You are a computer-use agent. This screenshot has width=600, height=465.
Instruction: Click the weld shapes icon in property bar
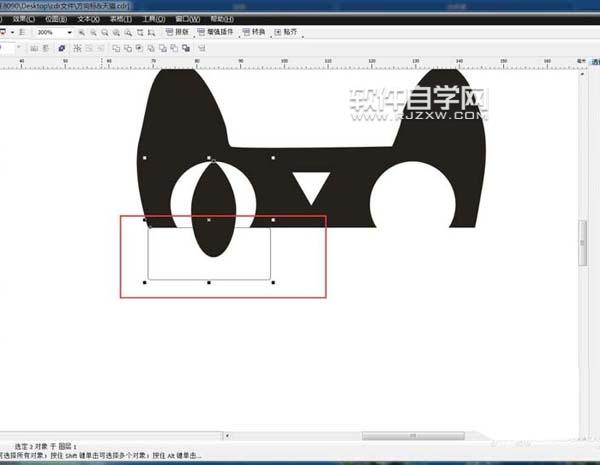tap(115, 47)
